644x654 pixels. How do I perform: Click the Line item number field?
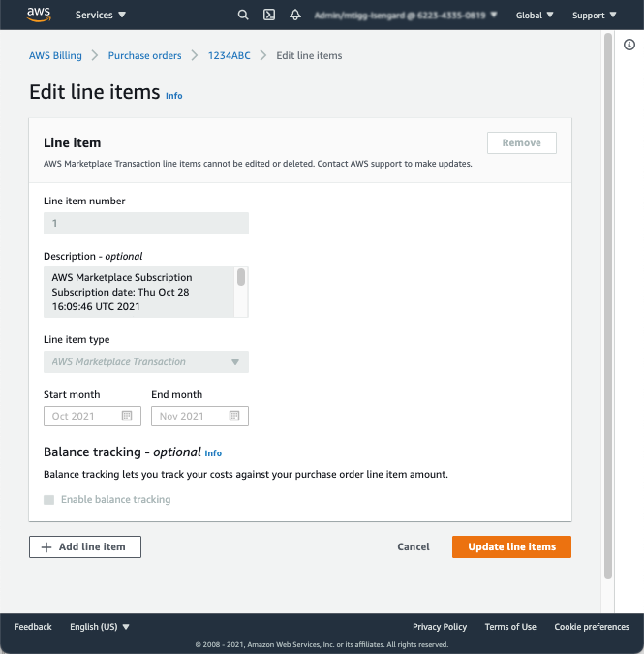(146, 224)
